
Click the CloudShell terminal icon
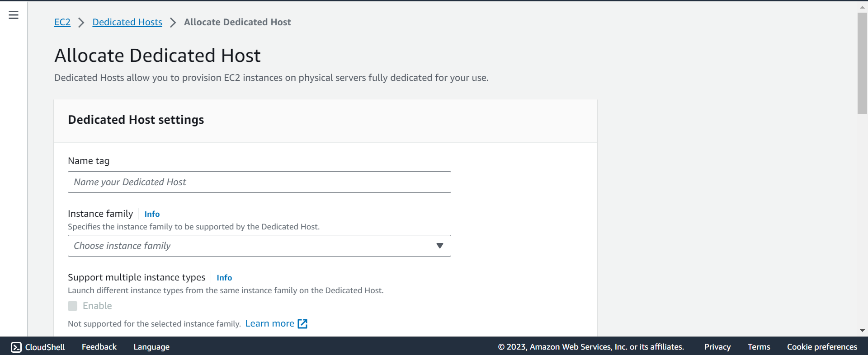click(16, 347)
